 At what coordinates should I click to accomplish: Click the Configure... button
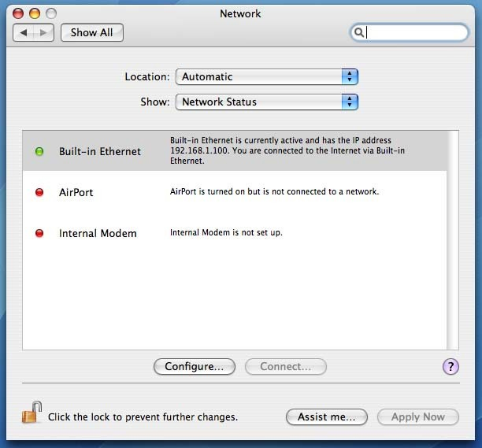pos(195,366)
